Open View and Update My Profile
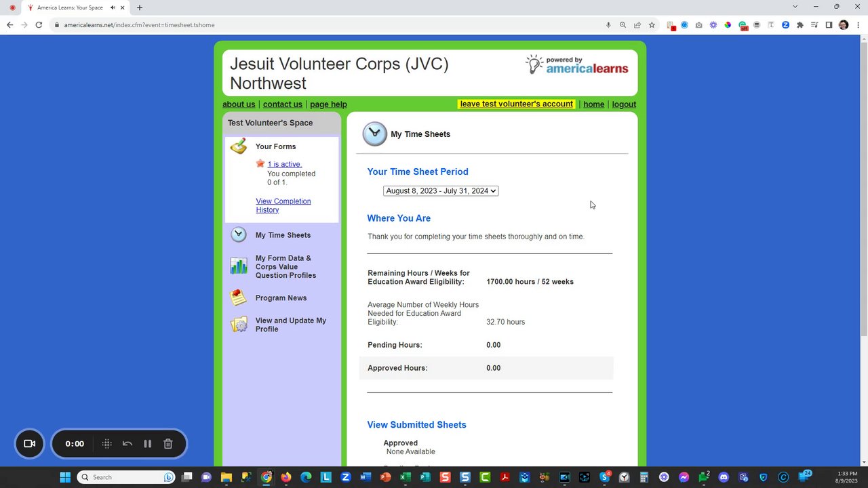The height and width of the screenshot is (488, 868). [x=290, y=325]
